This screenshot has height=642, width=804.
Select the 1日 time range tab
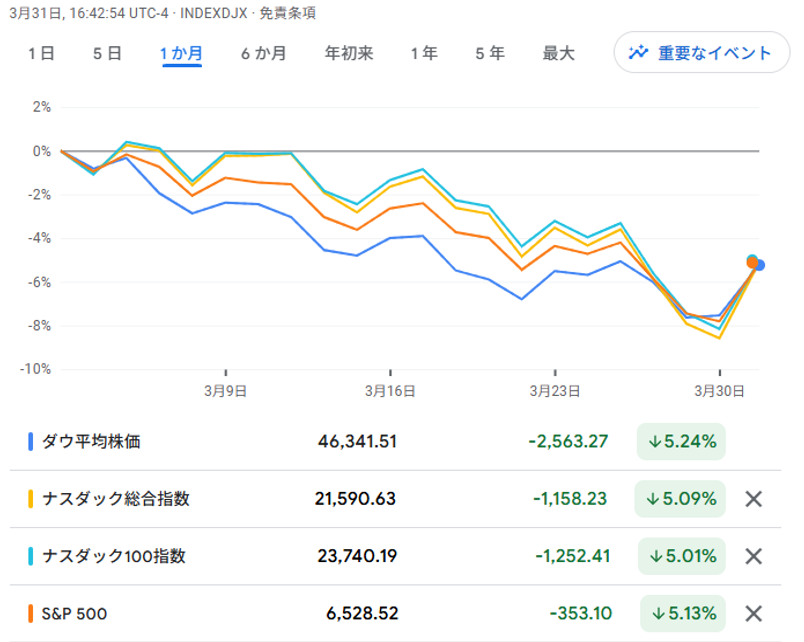[x=41, y=54]
